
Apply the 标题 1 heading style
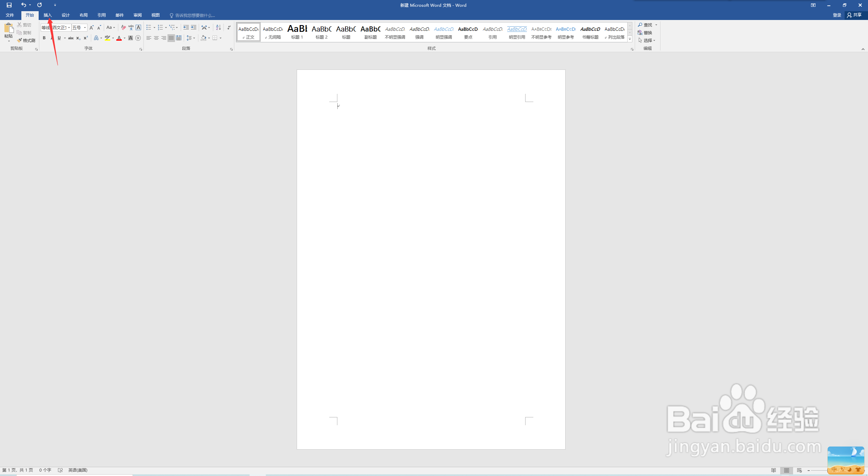[x=297, y=32]
